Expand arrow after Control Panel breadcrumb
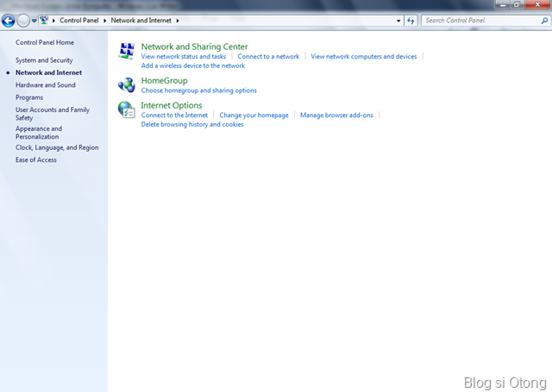Image resolution: width=552 pixels, height=392 pixels. point(104,21)
